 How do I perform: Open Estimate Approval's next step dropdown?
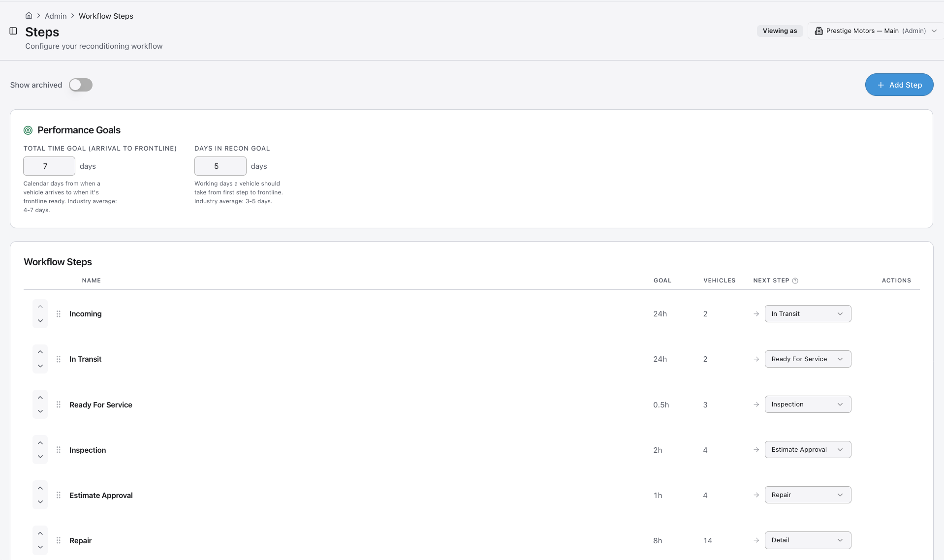pos(808,495)
